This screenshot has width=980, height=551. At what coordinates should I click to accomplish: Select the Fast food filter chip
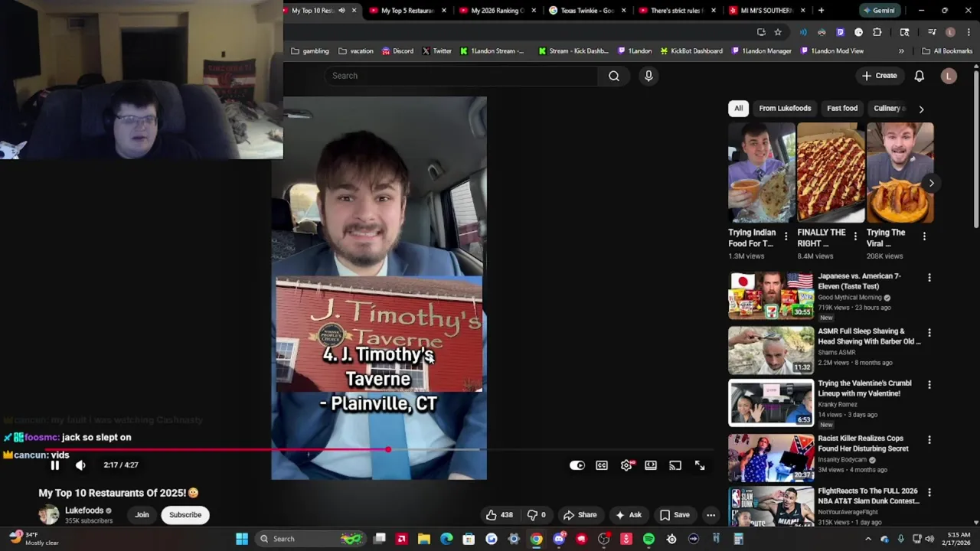842,108
